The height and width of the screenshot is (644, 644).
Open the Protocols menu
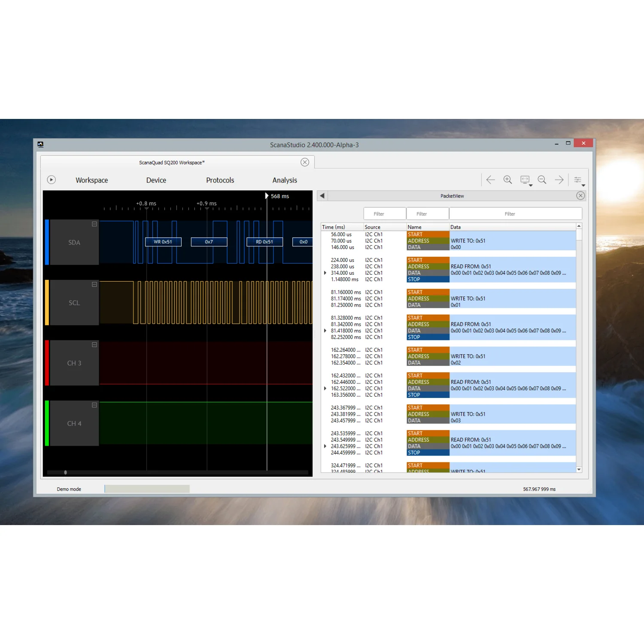coord(220,180)
